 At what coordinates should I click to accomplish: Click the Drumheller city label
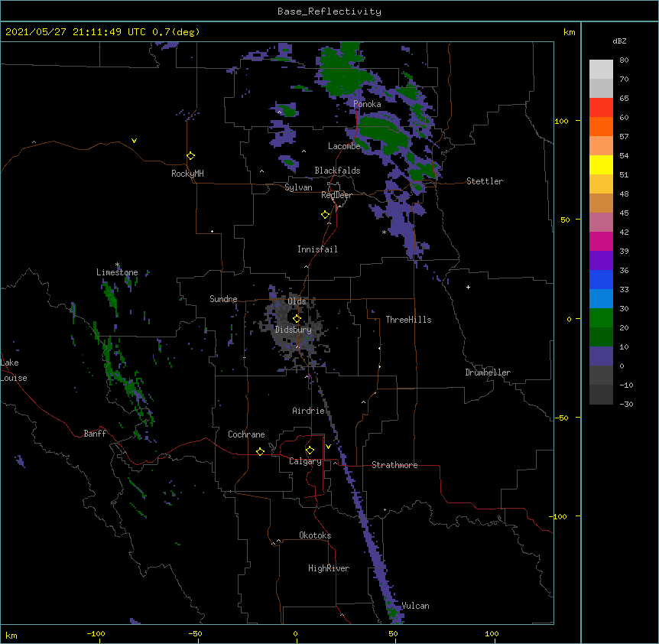tap(488, 372)
